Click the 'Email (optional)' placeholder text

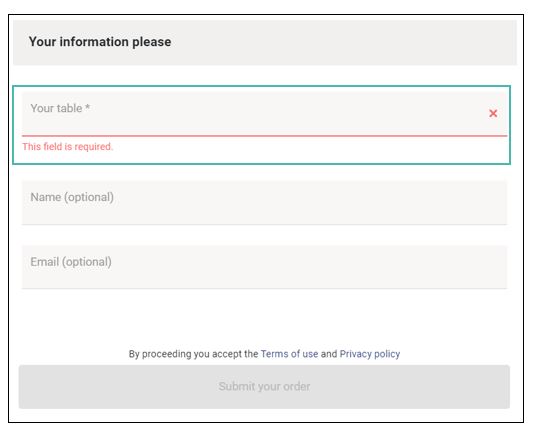coord(71,262)
